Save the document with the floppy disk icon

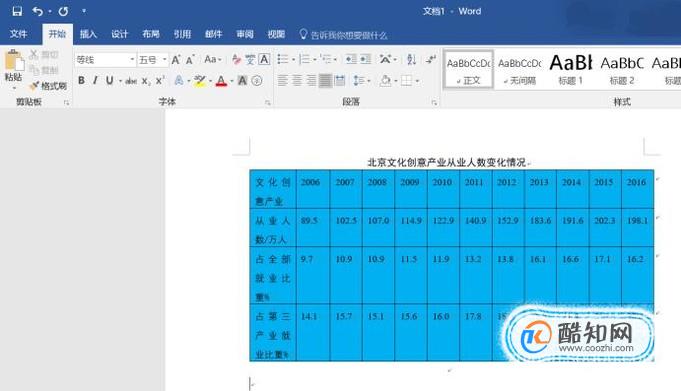pos(17,11)
